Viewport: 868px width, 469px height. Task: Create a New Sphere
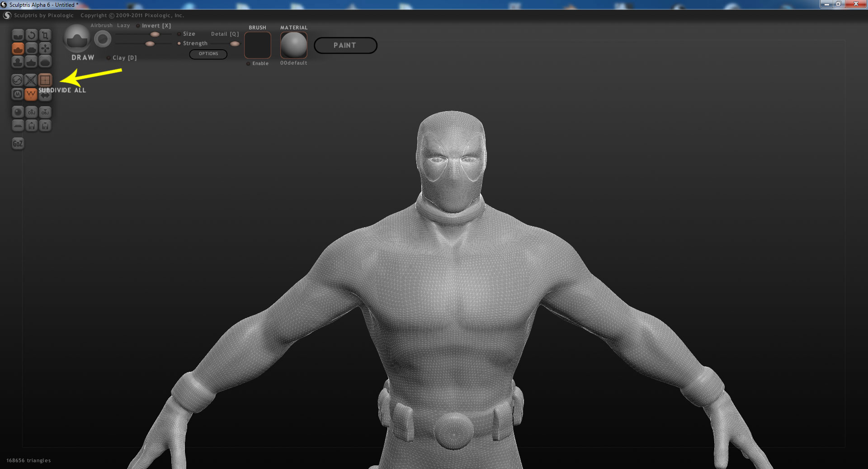tap(18, 112)
